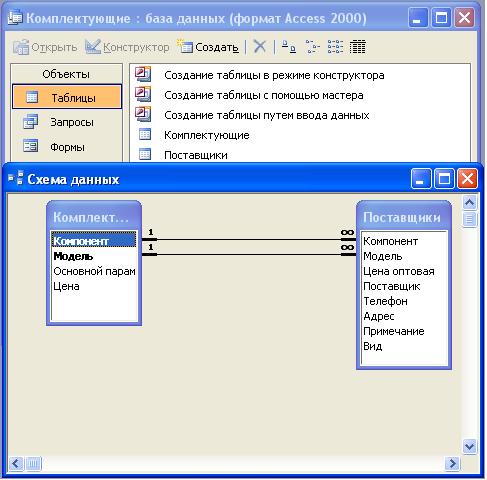The image size is (487, 480).
Task: Click the vertical scrollbar thumb in Схема данных
Action: point(470,219)
